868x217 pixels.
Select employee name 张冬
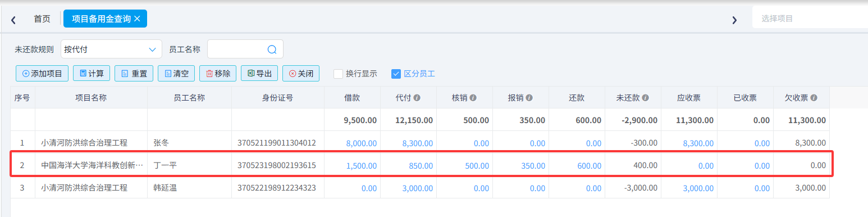[161, 143]
